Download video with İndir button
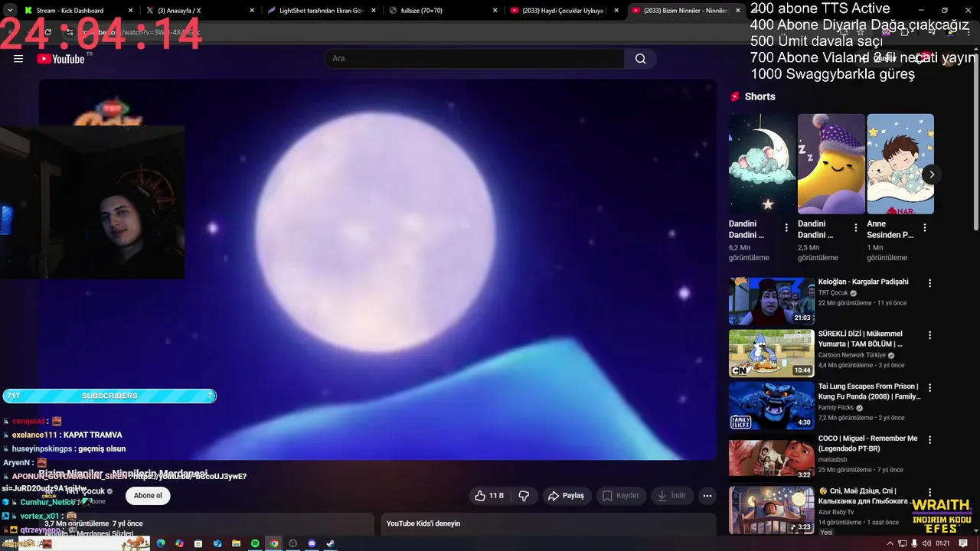 pos(671,496)
